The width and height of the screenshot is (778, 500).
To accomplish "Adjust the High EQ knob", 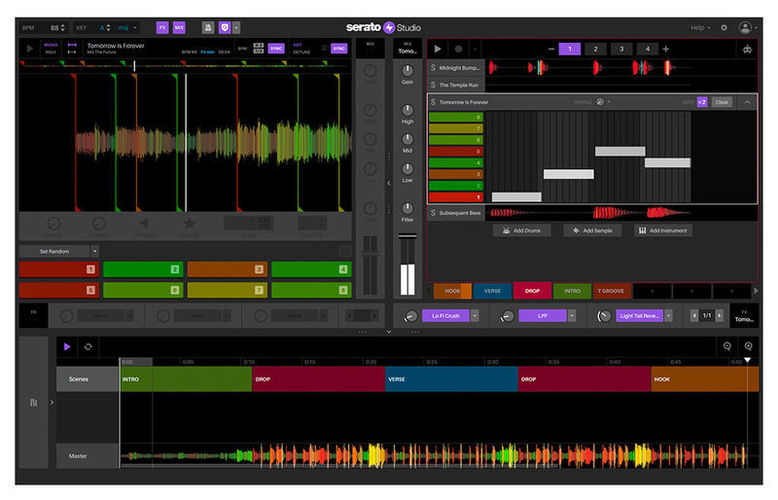I will [x=407, y=110].
